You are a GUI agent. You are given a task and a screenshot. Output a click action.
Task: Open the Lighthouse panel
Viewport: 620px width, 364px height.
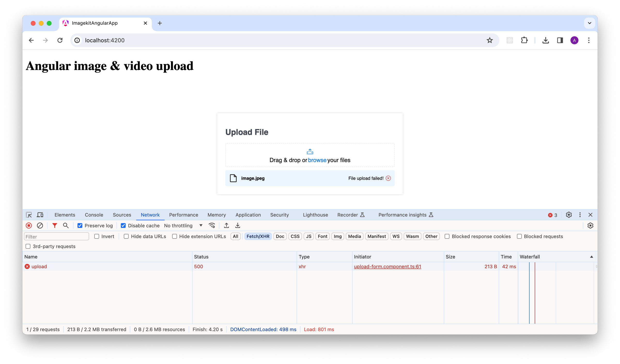click(x=315, y=215)
